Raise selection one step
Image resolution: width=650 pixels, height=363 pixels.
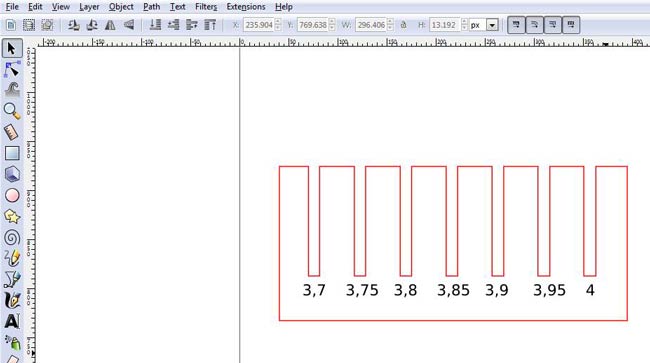coord(192,25)
